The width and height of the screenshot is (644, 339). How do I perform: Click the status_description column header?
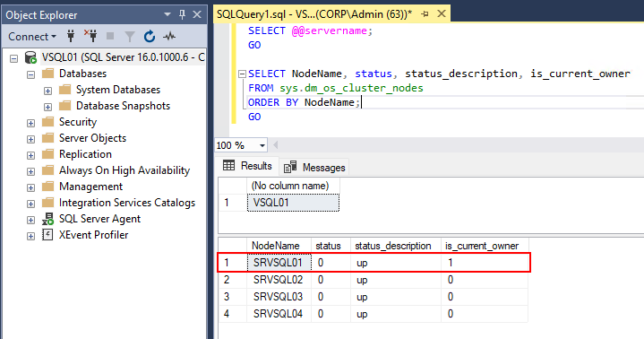point(396,246)
